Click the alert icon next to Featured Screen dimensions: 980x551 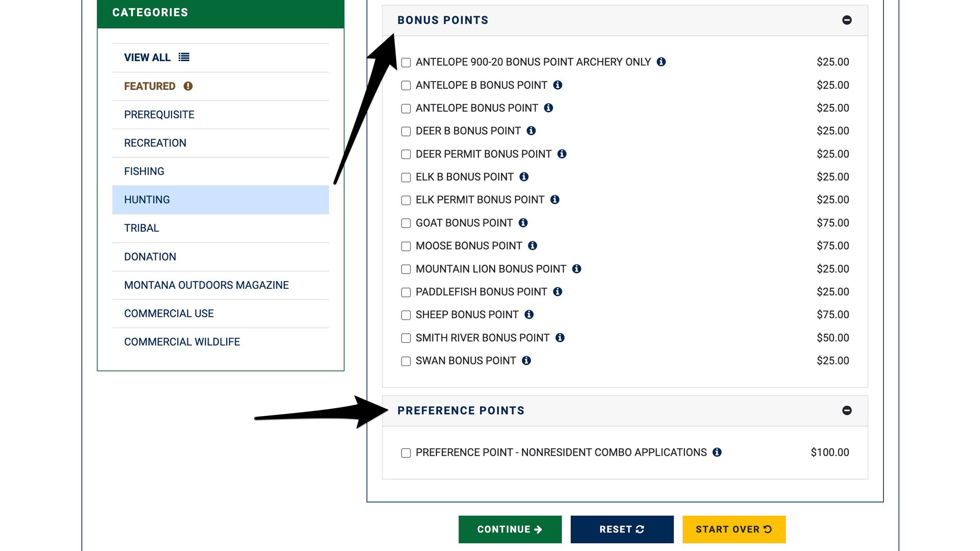click(187, 86)
